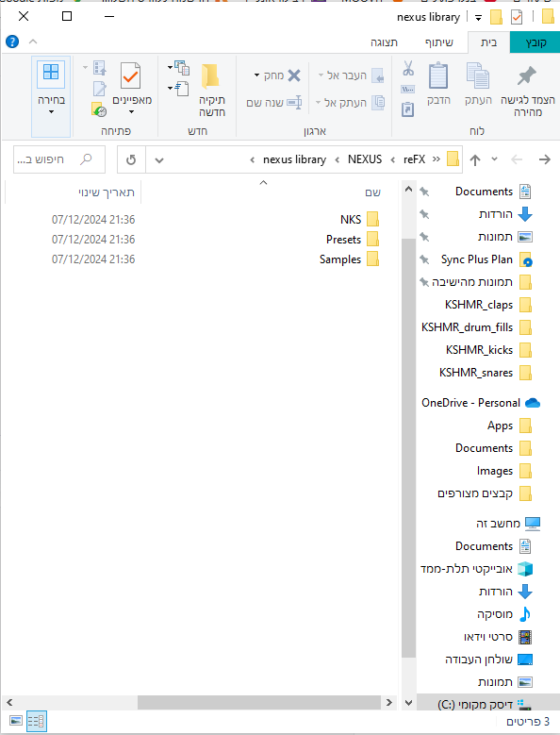This screenshot has height=735, width=560.
Task: Click the History icon in Open group
Action: [99, 109]
